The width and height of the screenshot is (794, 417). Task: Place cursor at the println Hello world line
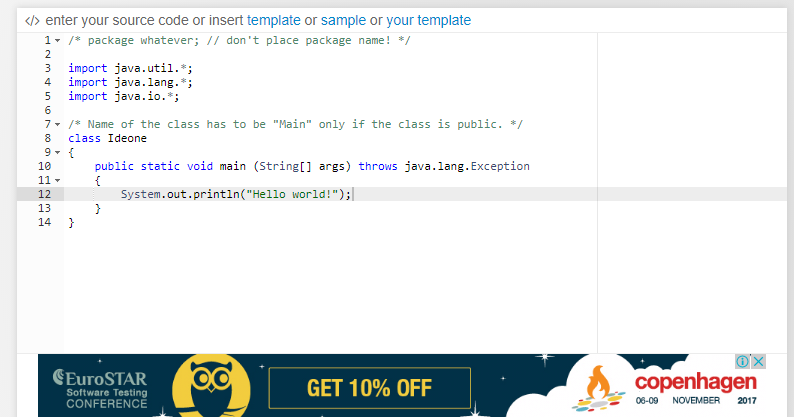[236, 194]
